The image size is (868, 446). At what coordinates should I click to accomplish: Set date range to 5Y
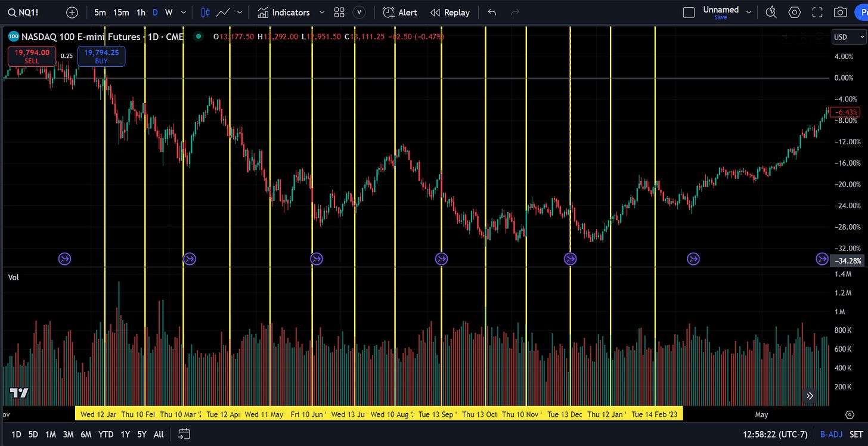pos(142,434)
